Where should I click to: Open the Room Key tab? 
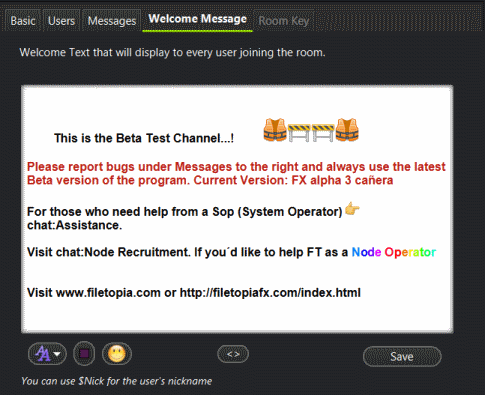coord(284,21)
